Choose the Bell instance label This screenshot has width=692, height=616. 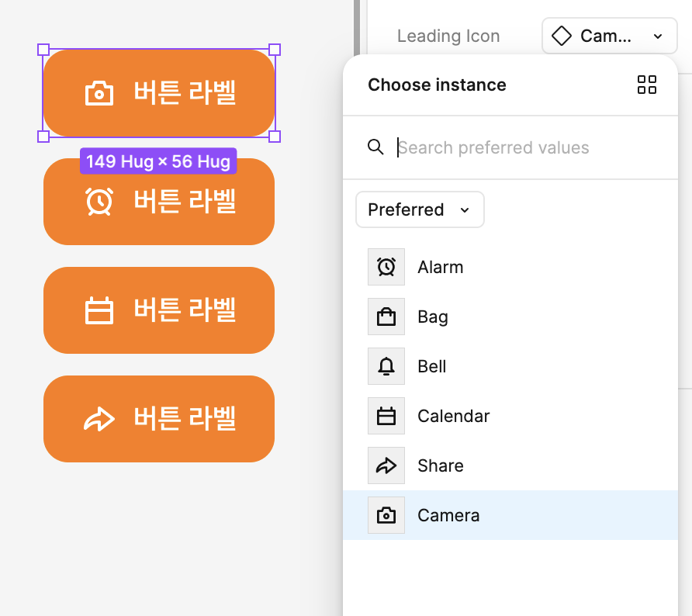432,366
